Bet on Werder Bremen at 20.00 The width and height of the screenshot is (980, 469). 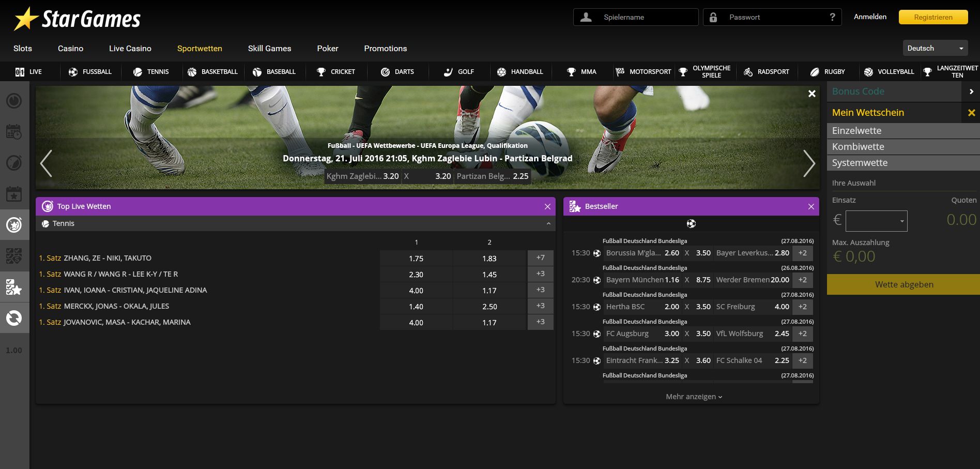(x=753, y=280)
